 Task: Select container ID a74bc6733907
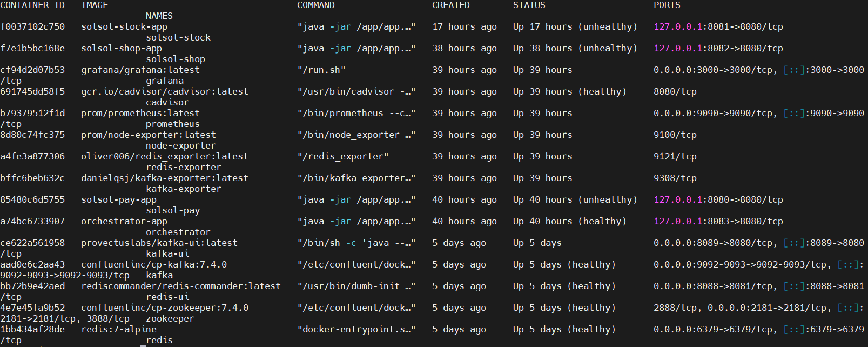tap(32, 222)
